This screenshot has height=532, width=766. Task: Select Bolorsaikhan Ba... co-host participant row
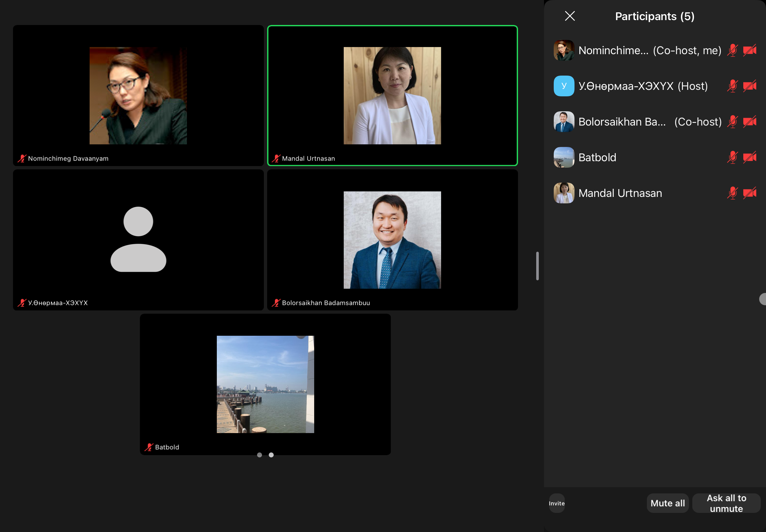tap(634, 122)
